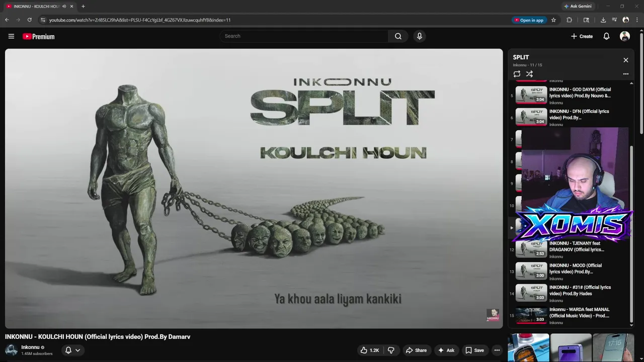The image size is (644, 362).
Task: Open the Chrome profile avatar in the toolbar
Action: pos(626,20)
